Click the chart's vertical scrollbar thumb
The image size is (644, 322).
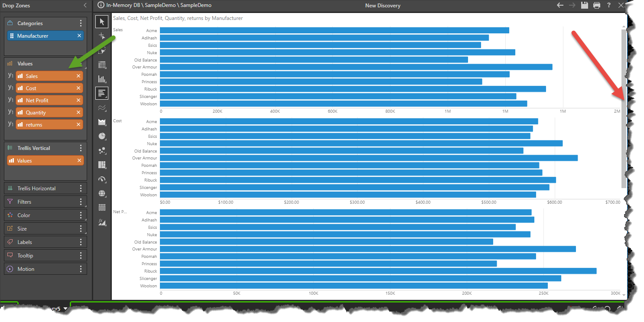coord(624,108)
